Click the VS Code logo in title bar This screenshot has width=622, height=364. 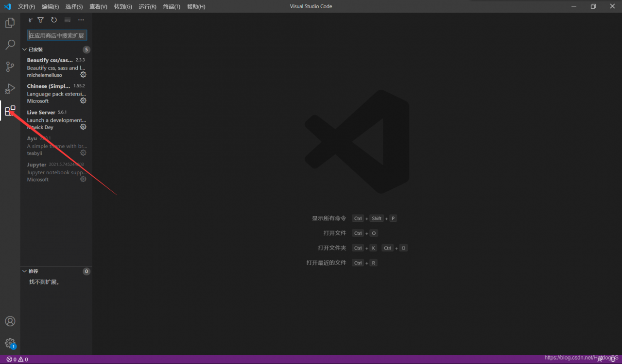pyautogui.click(x=7, y=6)
